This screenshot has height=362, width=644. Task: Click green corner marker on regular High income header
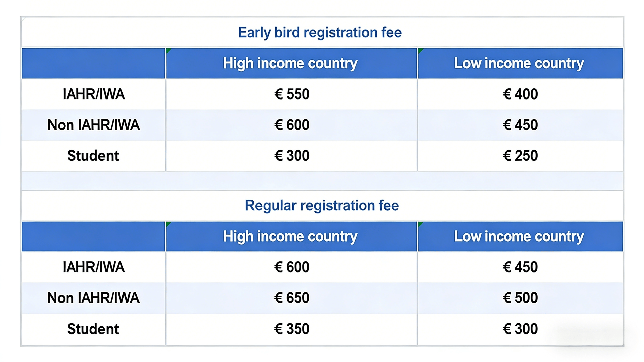coord(168,224)
